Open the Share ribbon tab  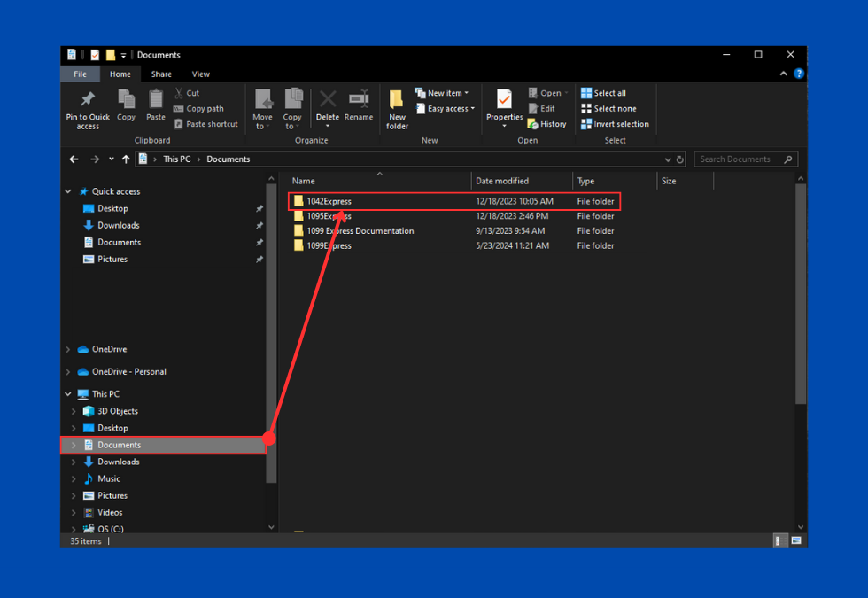(161, 74)
